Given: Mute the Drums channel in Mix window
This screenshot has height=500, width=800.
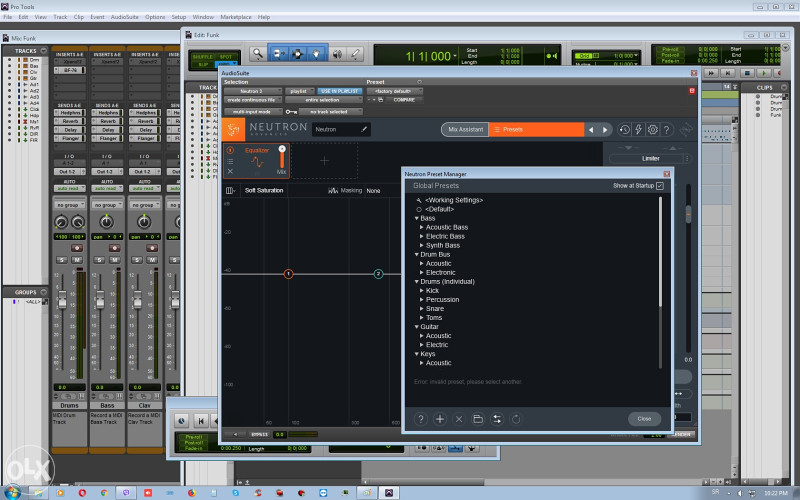Looking at the screenshot, I should 77,260.
